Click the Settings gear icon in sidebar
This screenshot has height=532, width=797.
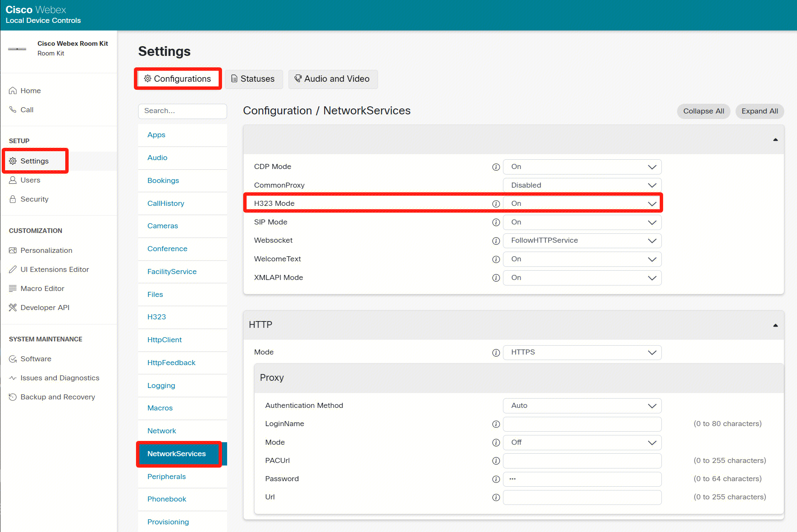pyautogui.click(x=13, y=161)
